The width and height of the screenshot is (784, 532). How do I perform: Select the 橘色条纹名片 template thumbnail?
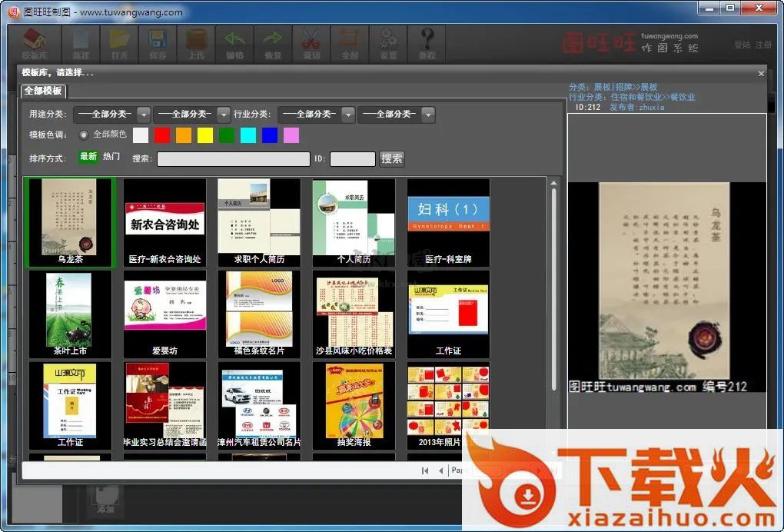[x=259, y=314]
